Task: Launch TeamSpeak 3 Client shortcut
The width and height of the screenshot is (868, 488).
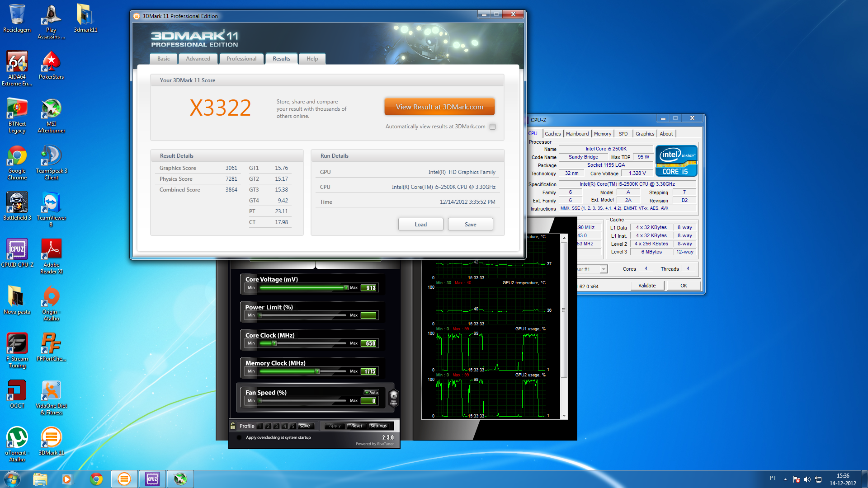Action: pyautogui.click(x=51, y=163)
